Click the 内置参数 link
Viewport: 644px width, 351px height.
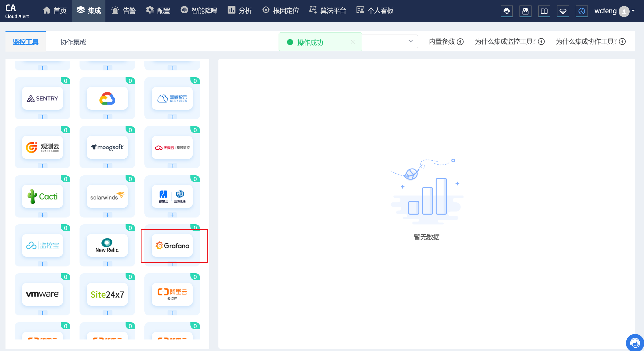[442, 42]
